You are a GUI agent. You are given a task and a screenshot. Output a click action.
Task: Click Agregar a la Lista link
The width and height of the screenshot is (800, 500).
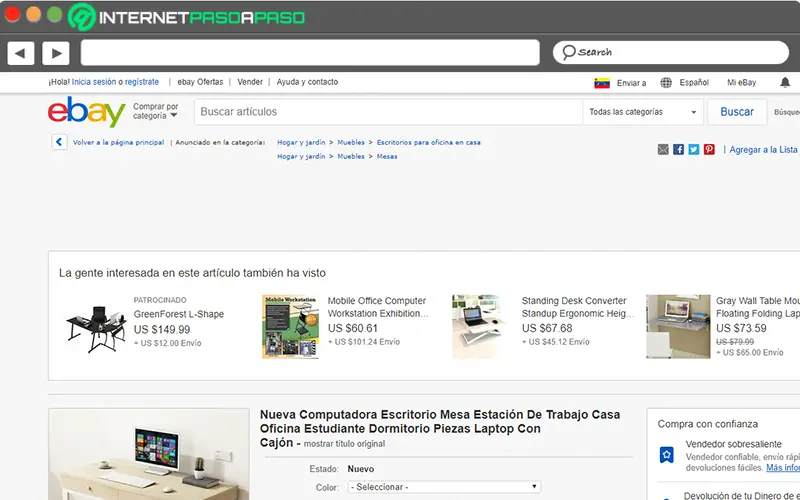763,149
